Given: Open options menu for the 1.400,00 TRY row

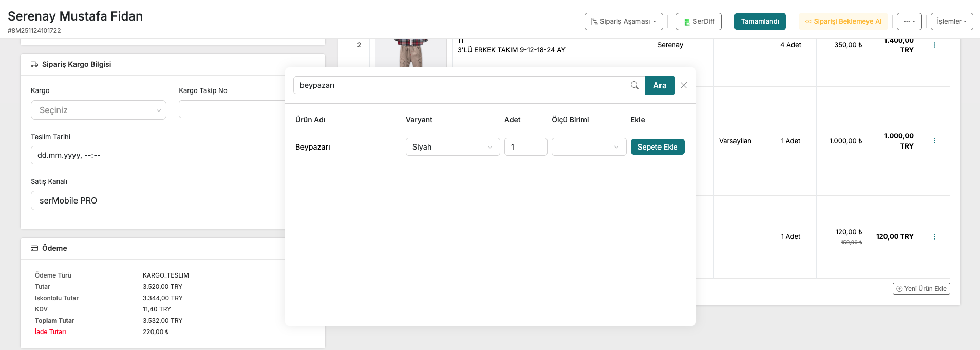Looking at the screenshot, I should 934,45.
